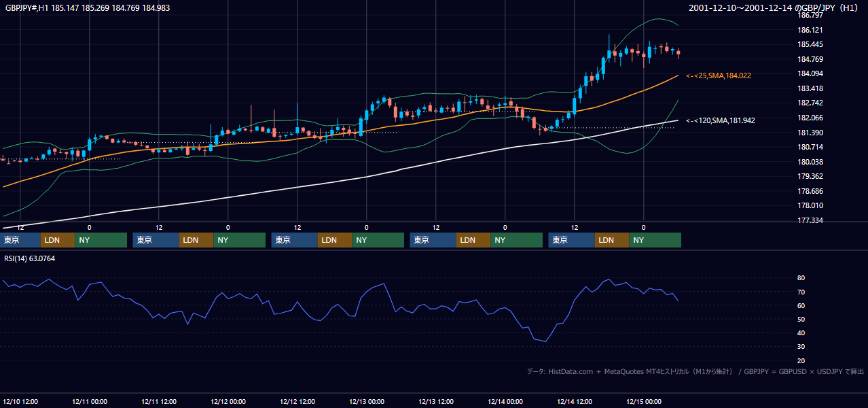Click the 182.066 price axis label
Screen dimensions: 868x408
pyautogui.click(x=811, y=118)
